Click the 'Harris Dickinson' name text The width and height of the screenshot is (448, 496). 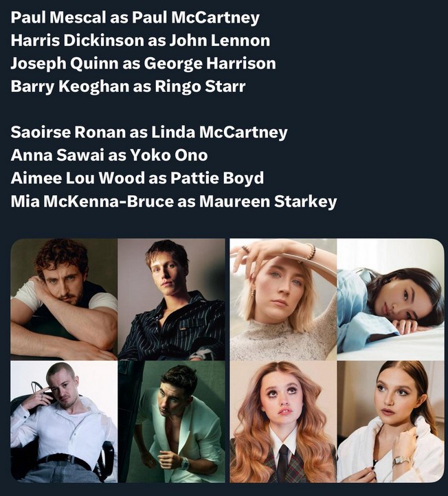click(77, 41)
